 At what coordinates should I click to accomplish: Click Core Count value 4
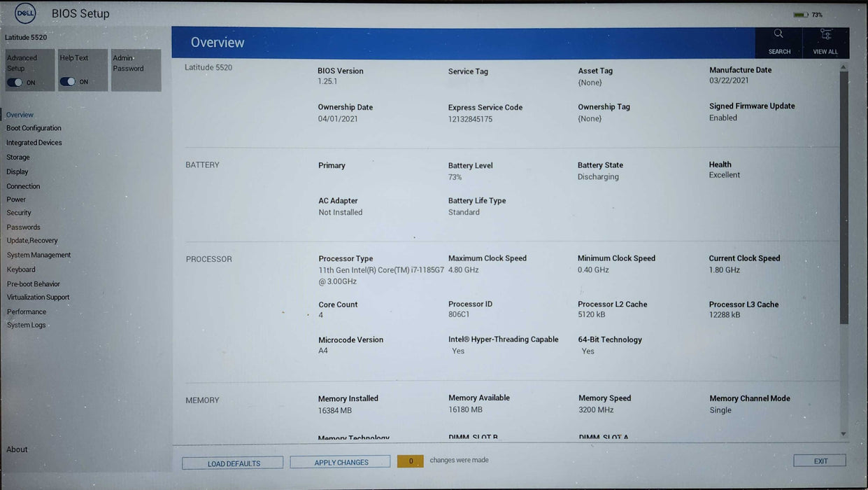point(321,315)
